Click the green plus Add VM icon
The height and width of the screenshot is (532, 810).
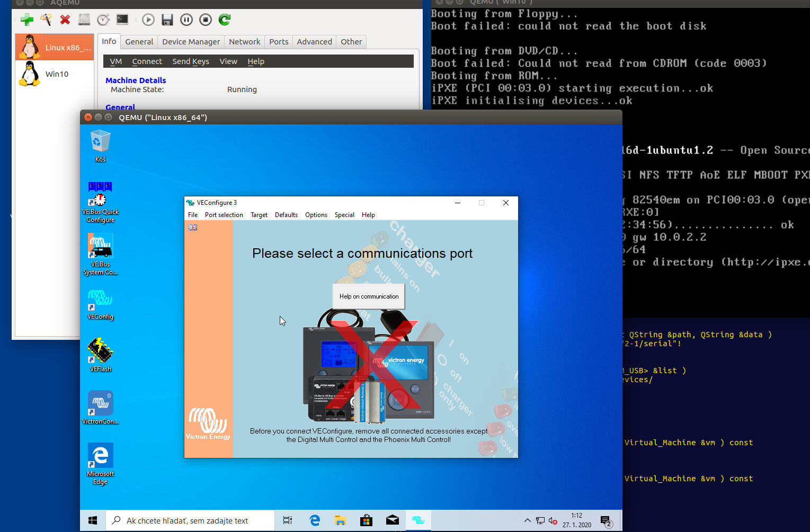click(x=27, y=20)
